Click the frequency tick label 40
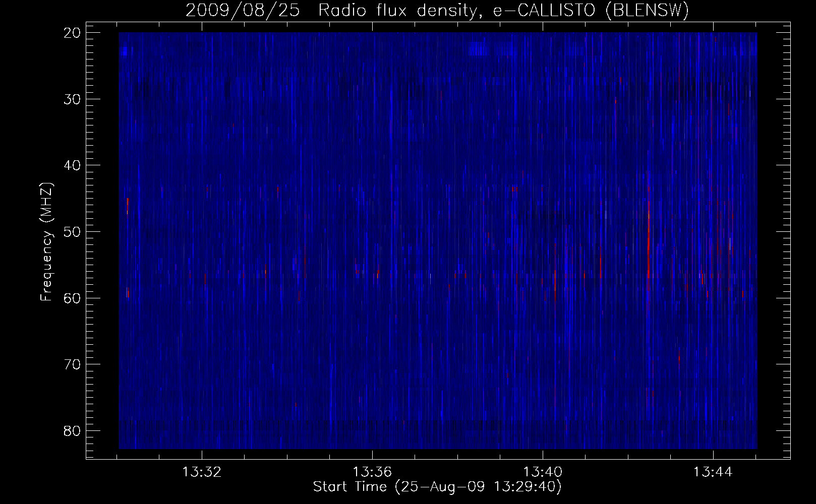The height and width of the screenshot is (504, 816). (72, 165)
